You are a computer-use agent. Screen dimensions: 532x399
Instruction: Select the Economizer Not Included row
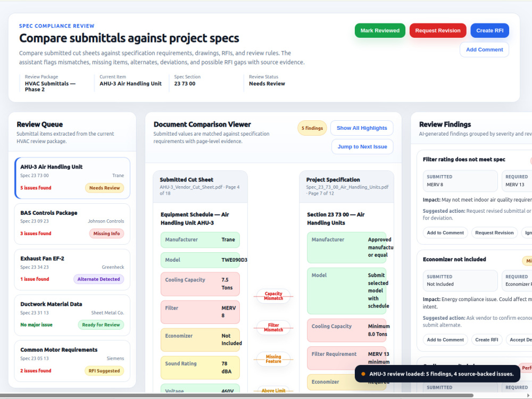(x=200, y=339)
